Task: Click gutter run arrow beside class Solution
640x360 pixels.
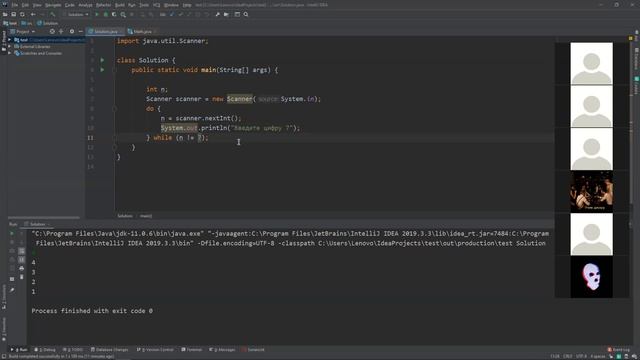Action: [102, 60]
